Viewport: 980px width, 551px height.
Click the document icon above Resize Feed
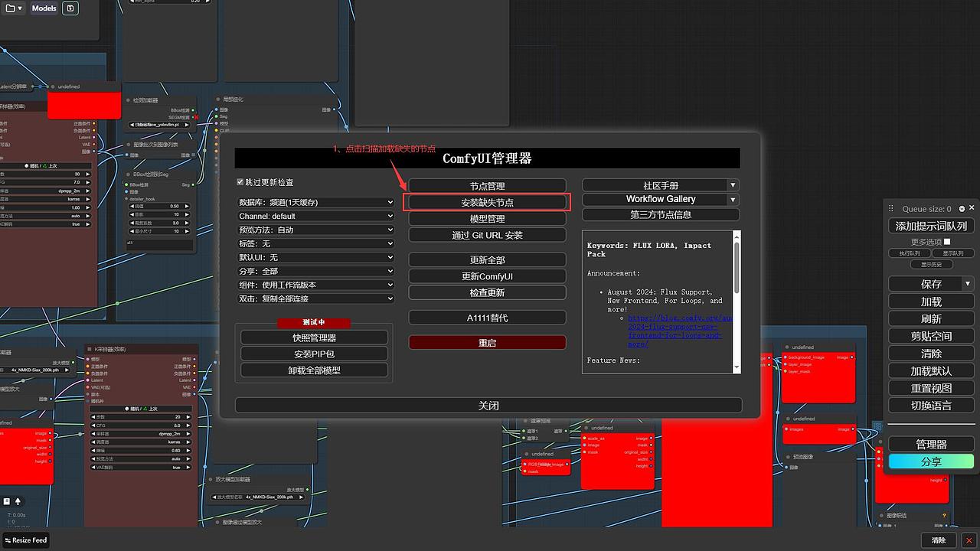point(7,501)
